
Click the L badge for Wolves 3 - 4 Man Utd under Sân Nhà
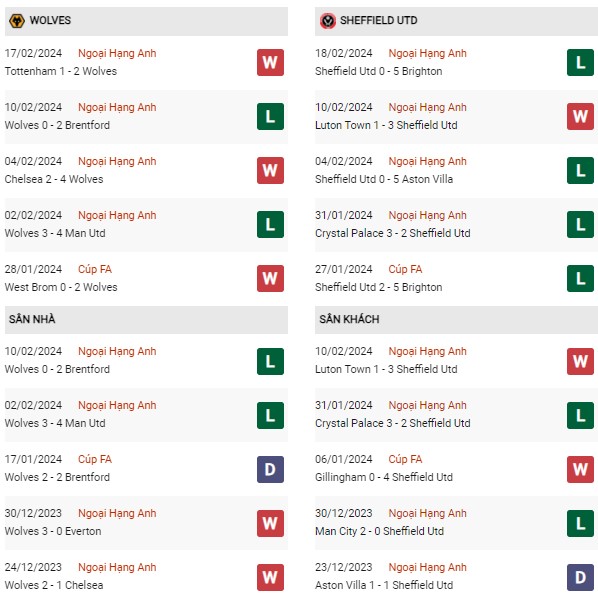coord(270,415)
